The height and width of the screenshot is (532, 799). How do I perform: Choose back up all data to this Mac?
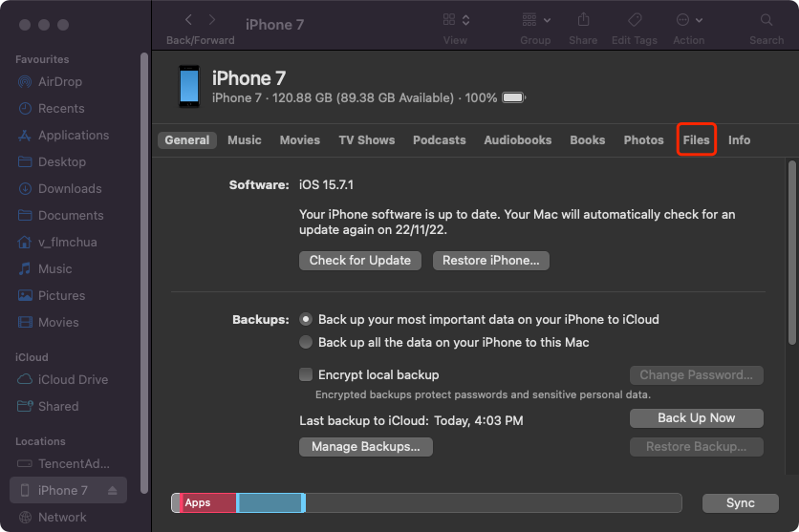[x=306, y=342]
